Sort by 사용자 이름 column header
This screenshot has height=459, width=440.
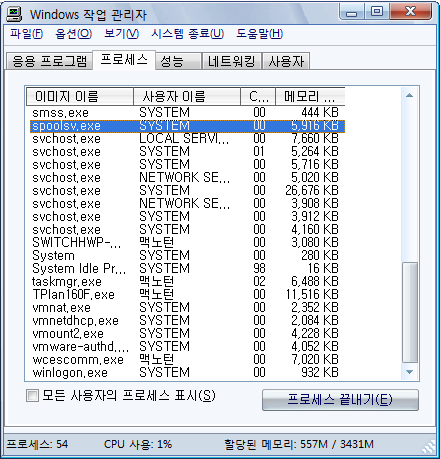[x=187, y=97]
